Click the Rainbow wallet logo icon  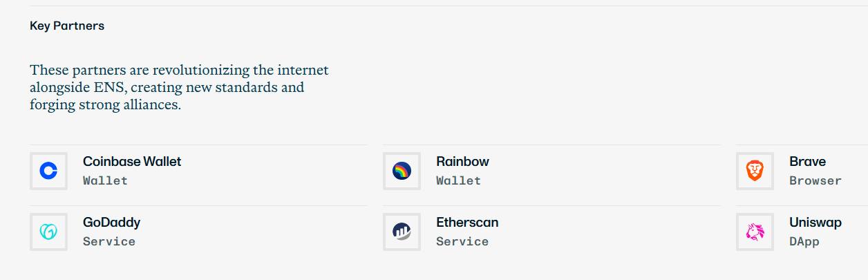[x=402, y=171]
